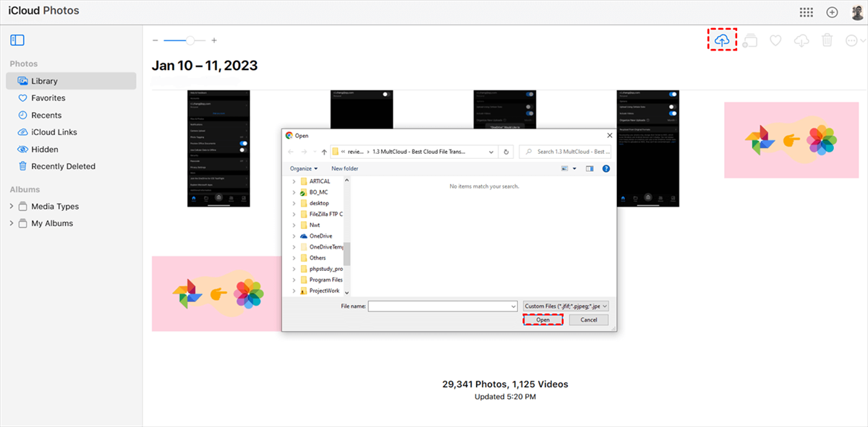
Task: Open the More options ellipsis menu
Action: (851, 41)
